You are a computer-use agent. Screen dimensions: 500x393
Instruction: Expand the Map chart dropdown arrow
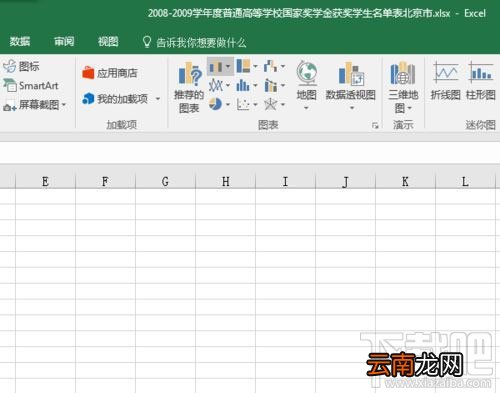click(306, 108)
